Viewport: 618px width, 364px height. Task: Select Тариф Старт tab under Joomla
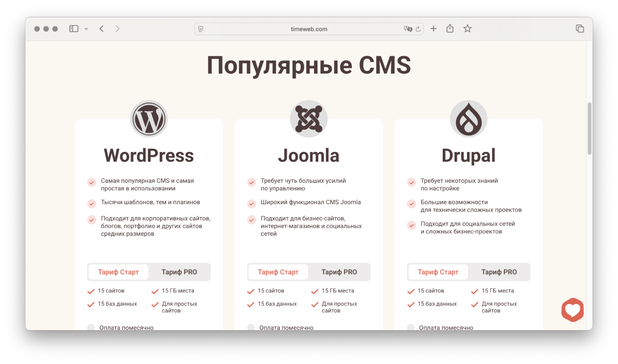click(x=278, y=272)
